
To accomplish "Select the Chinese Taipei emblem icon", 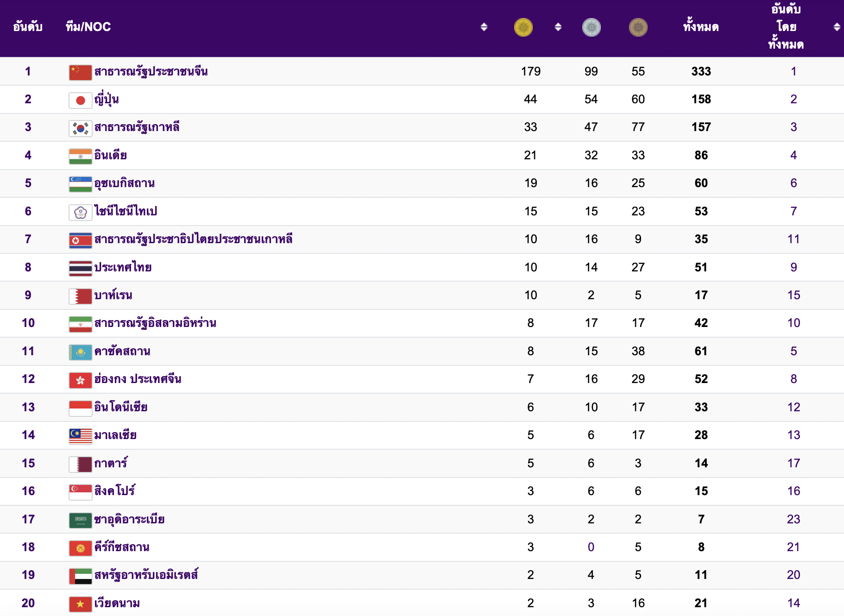I will (x=80, y=211).
